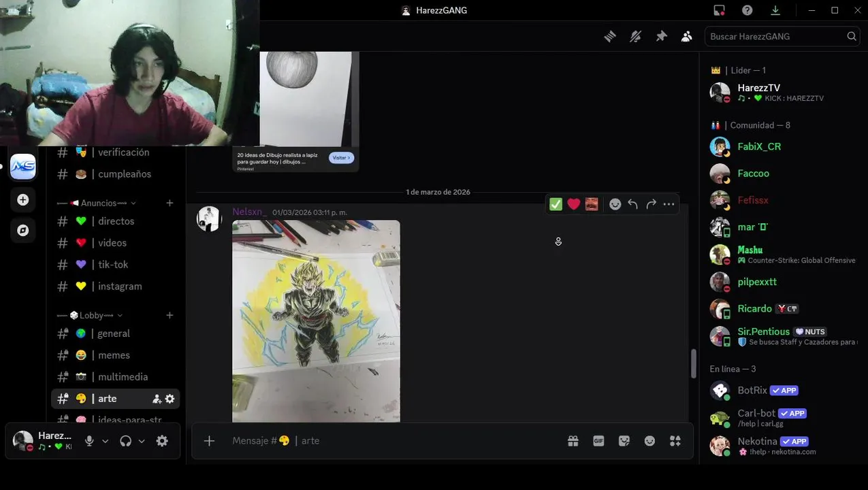
Task: Open the attach file plus button
Action: (209, 441)
